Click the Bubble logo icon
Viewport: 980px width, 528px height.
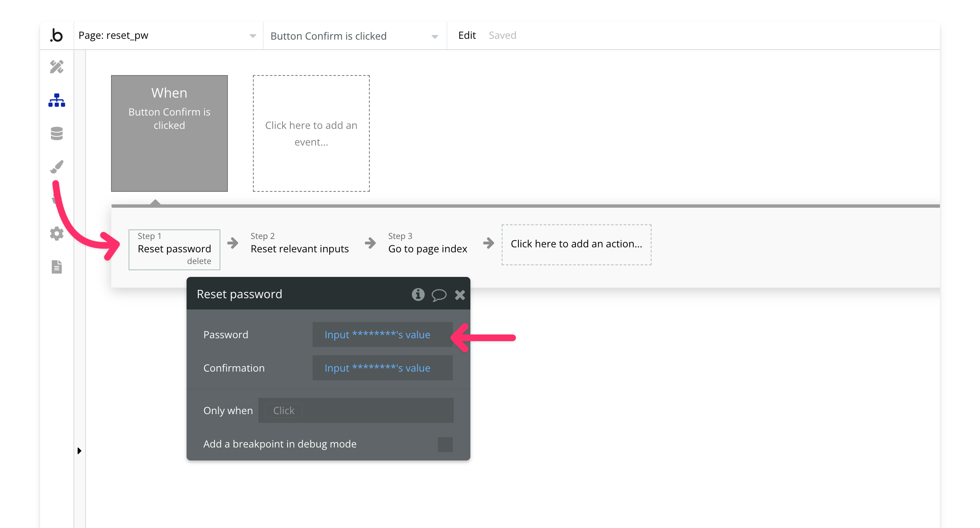pos(56,35)
